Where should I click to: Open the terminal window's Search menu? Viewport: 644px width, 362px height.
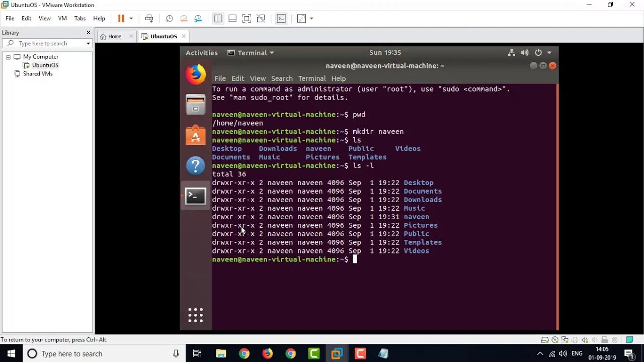click(282, 78)
